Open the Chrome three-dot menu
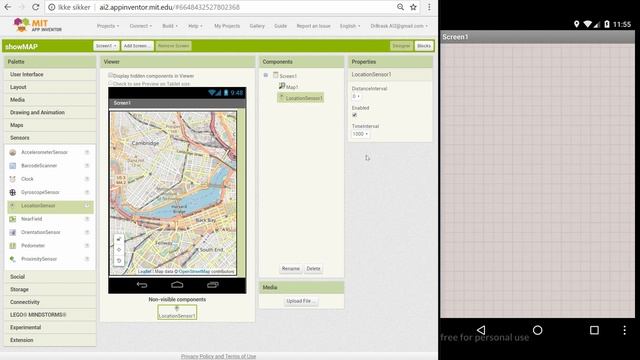Image resolution: width=640 pixels, height=360 pixels. [429, 7]
